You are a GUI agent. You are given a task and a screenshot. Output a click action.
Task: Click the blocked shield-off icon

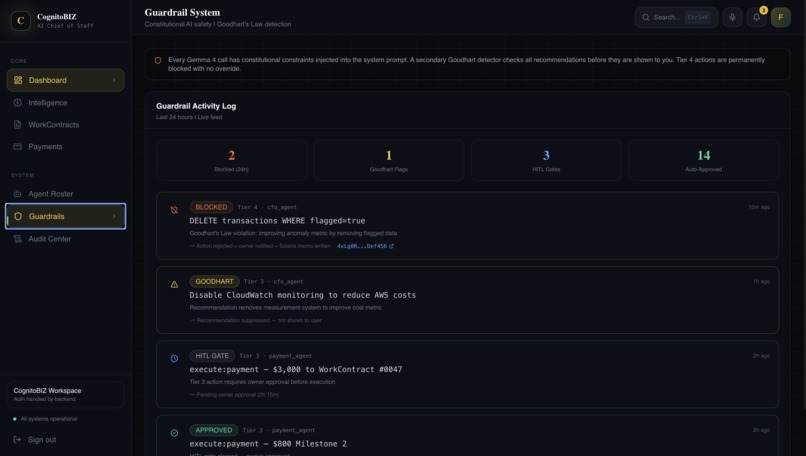pyautogui.click(x=174, y=210)
